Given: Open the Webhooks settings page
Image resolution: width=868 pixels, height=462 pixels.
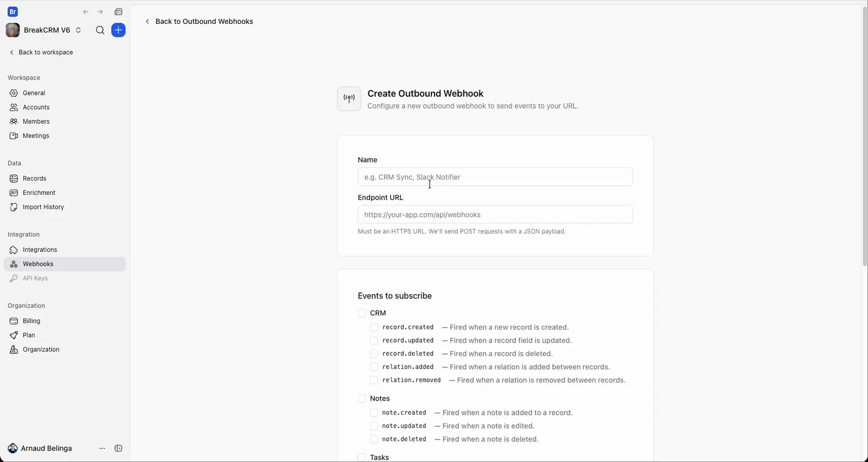Looking at the screenshot, I should click(x=65, y=264).
